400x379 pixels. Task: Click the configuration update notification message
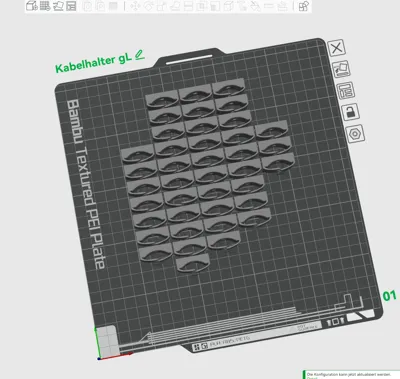349,375
